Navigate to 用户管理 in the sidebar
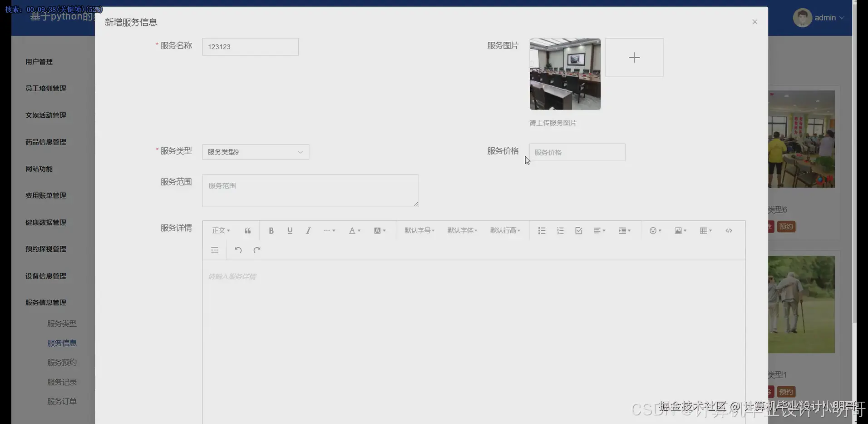This screenshot has width=868, height=424. tap(39, 62)
